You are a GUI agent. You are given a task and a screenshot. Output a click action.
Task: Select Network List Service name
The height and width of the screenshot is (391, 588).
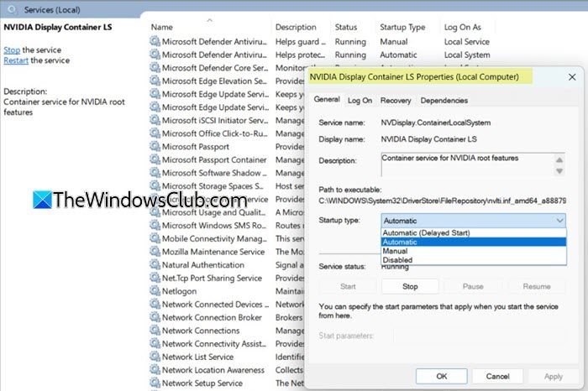coord(197,357)
